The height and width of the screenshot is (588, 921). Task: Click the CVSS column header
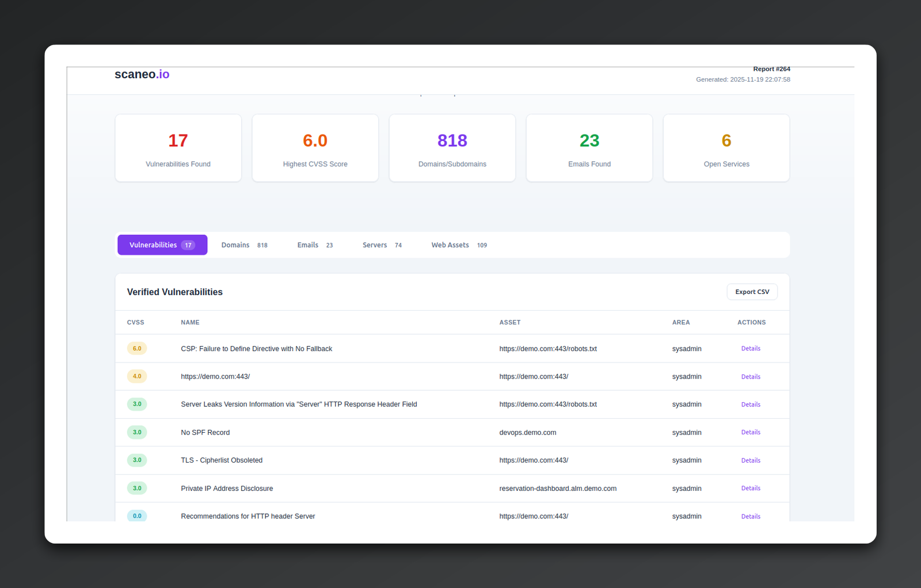(x=136, y=323)
